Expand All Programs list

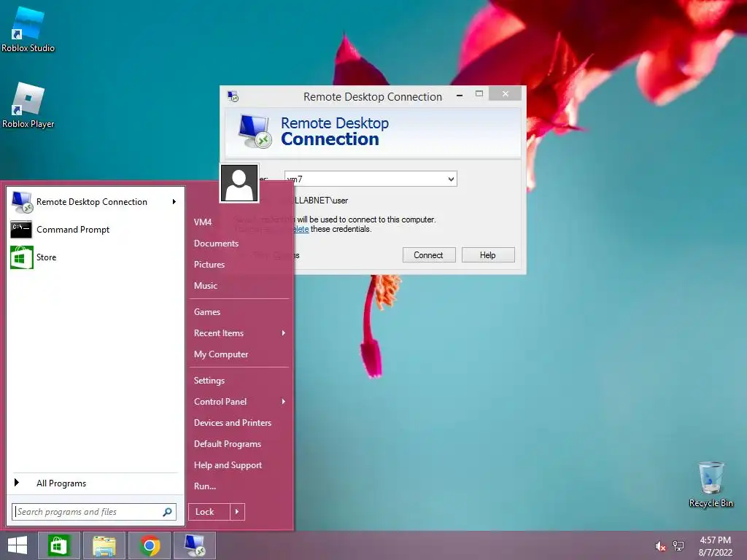point(96,483)
